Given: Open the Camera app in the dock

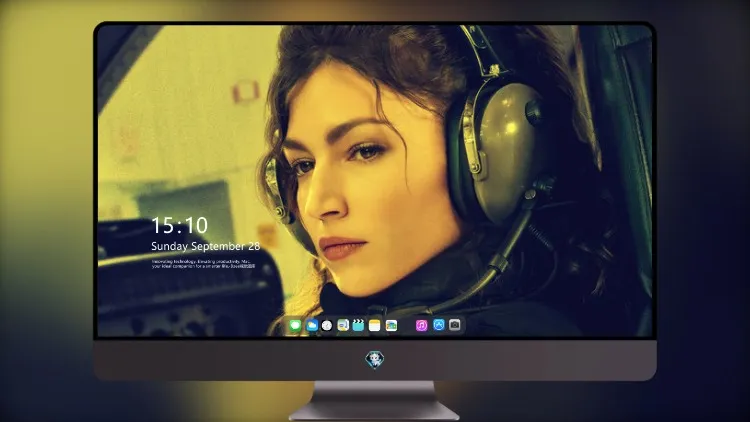Looking at the screenshot, I should tap(455, 325).
